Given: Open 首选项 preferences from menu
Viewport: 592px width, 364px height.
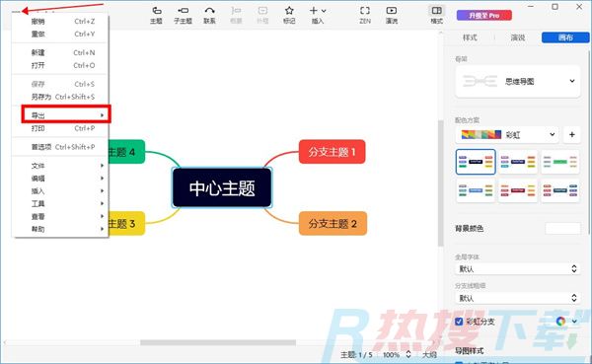Looking at the screenshot, I should 60,147.
